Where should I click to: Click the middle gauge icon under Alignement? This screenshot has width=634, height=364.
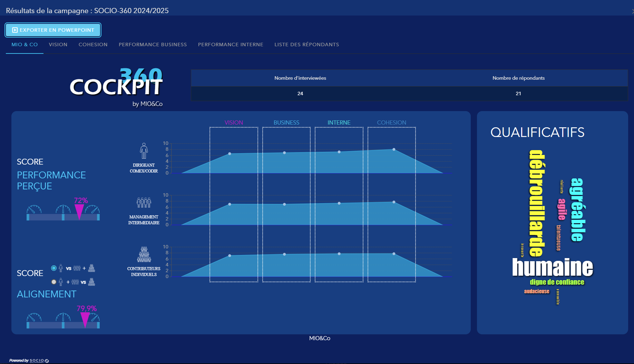(x=63, y=317)
